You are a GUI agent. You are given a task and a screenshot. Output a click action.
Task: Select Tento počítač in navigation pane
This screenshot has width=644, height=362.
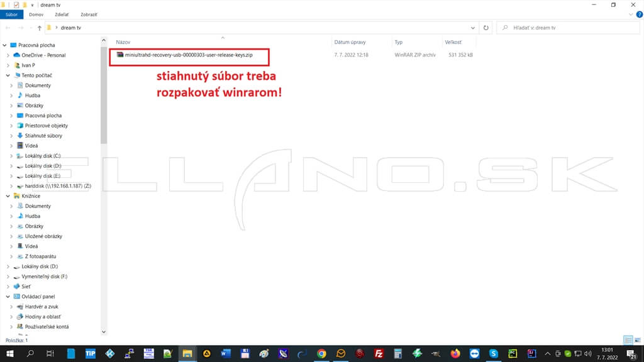click(36, 75)
